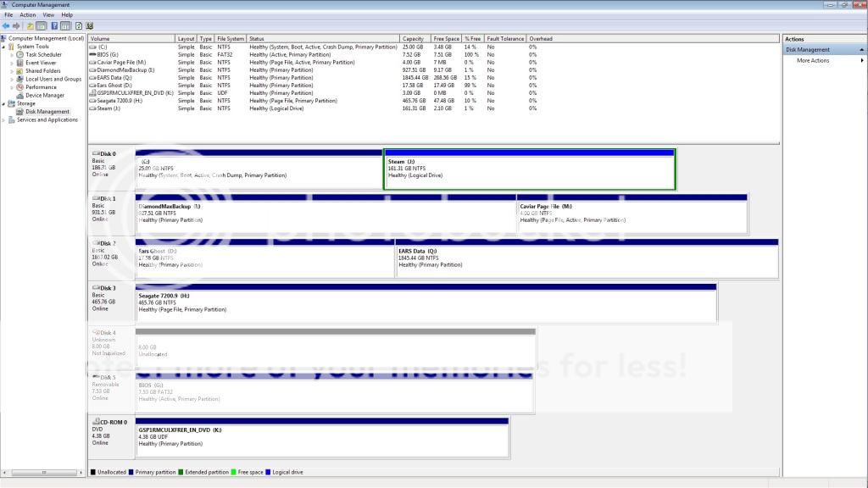This screenshot has width=868, height=488.
Task: Select the Steam (J:) partition block
Action: coord(530,169)
